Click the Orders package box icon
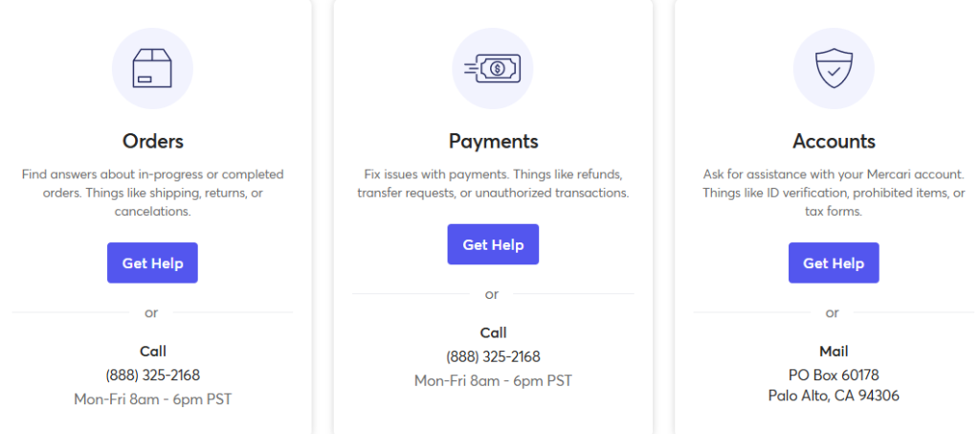The width and height of the screenshot is (980, 434). 152,68
